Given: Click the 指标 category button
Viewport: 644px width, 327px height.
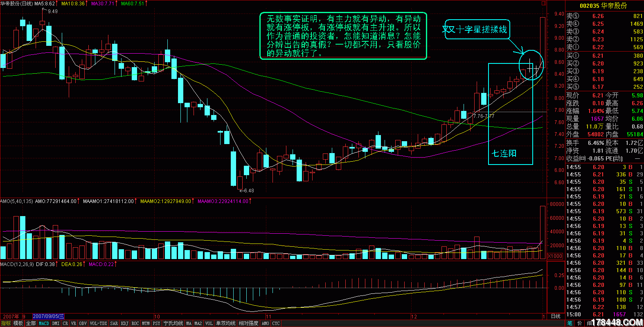Looking at the screenshot, I should (6, 324).
